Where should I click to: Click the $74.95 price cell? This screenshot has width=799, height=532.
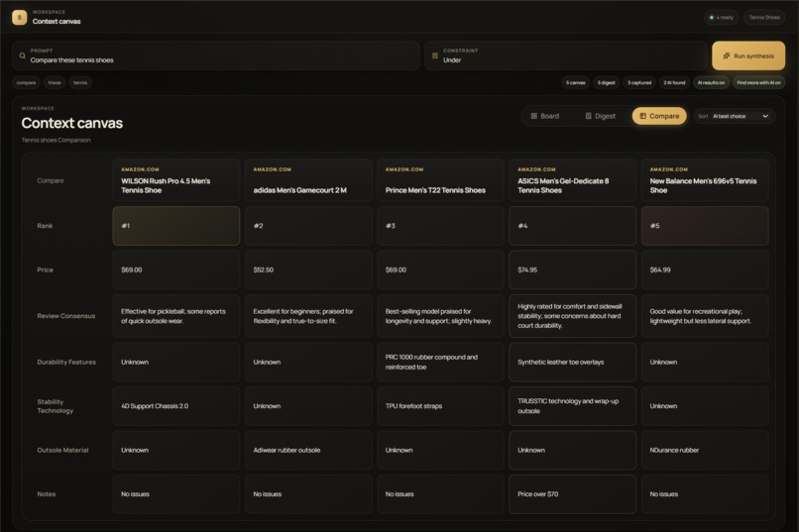572,269
